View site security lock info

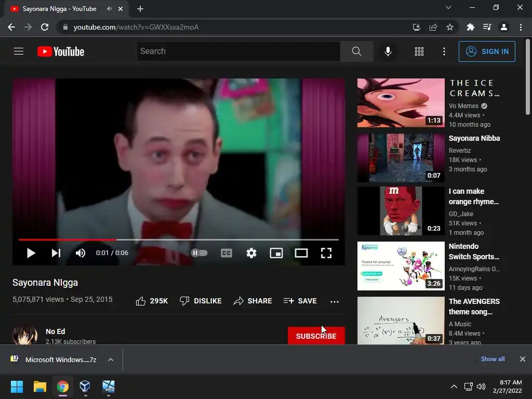[65, 27]
